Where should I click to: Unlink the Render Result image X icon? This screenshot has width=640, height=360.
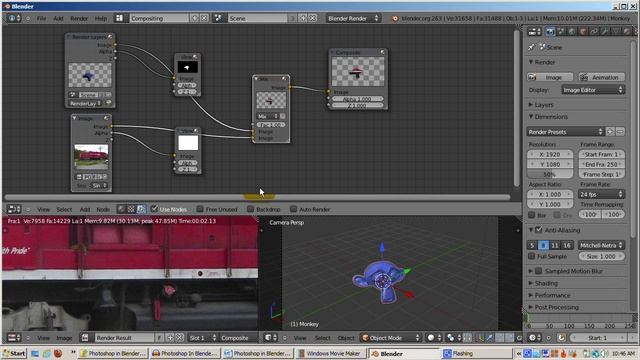click(179, 338)
